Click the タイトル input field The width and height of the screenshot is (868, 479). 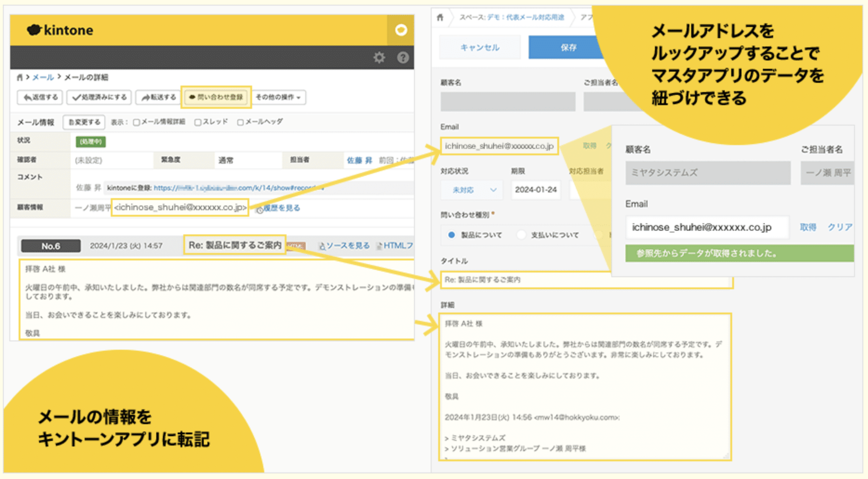(586, 280)
